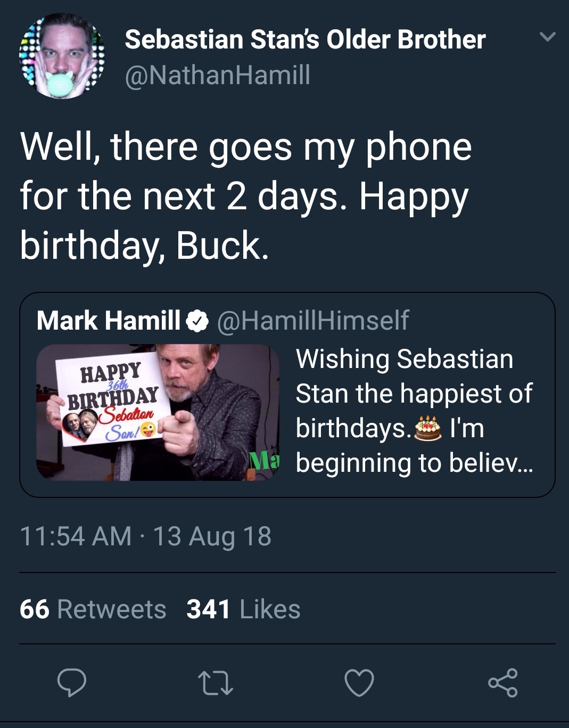Tap the @HamillHimself handle

(312, 320)
